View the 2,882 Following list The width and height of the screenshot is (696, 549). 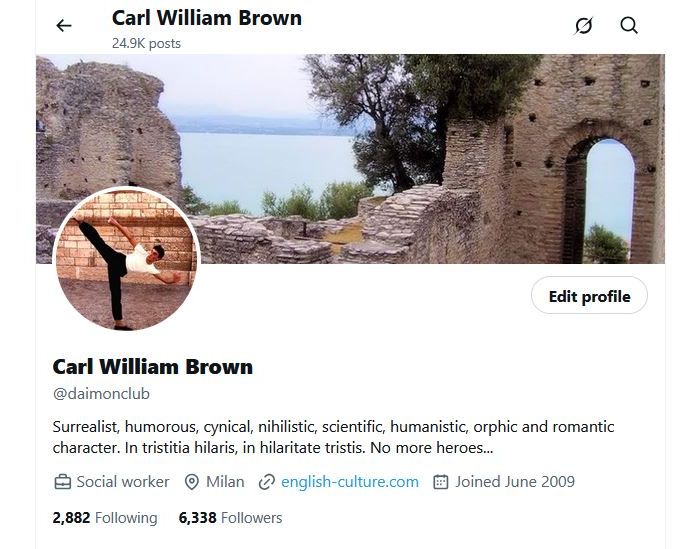click(x=105, y=517)
